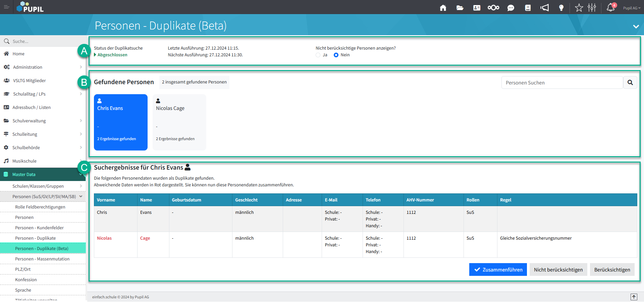Viewport: 644px width, 302px height.
Task: Select the Chris Evans person card
Action: [x=121, y=122]
